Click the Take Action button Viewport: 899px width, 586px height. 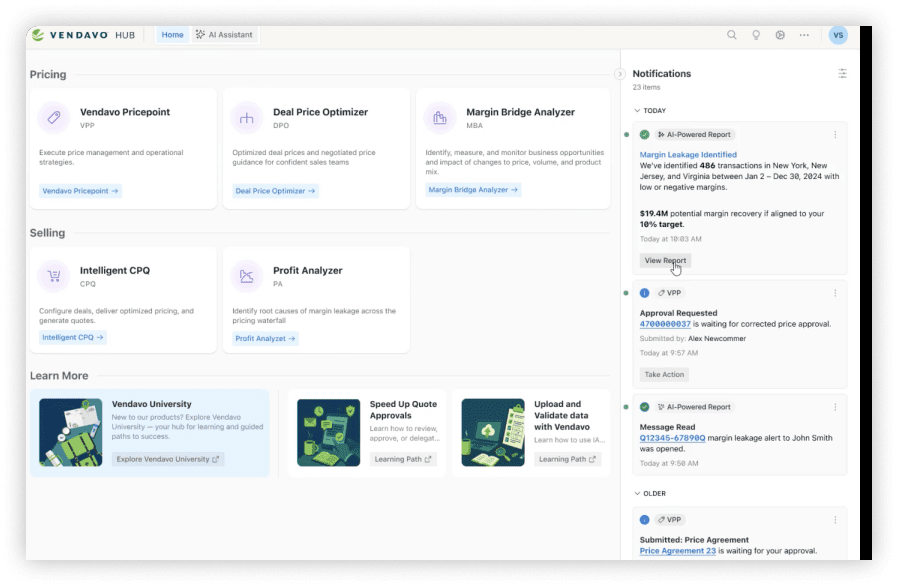664,374
